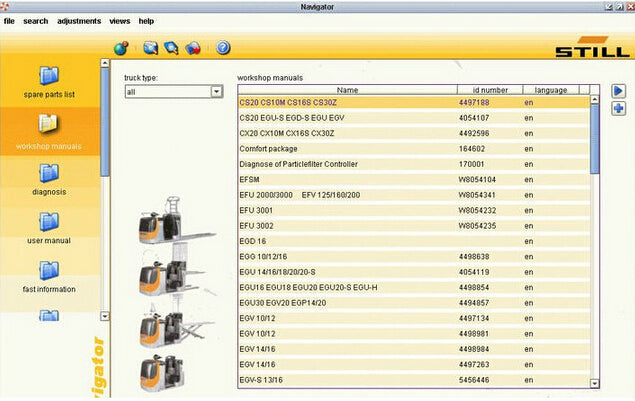Click the blue play arrow button
635x401 pixels.
(x=618, y=91)
